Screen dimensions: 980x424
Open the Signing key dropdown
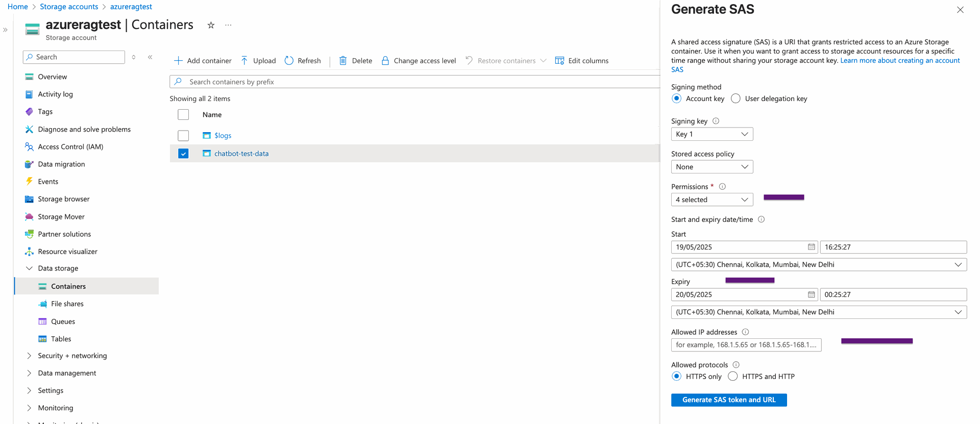pyautogui.click(x=712, y=134)
